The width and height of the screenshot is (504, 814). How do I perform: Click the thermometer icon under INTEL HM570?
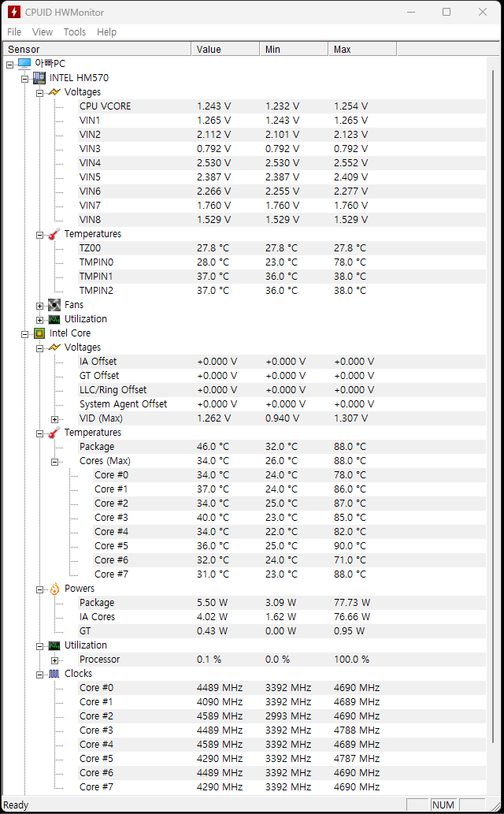click(x=54, y=234)
